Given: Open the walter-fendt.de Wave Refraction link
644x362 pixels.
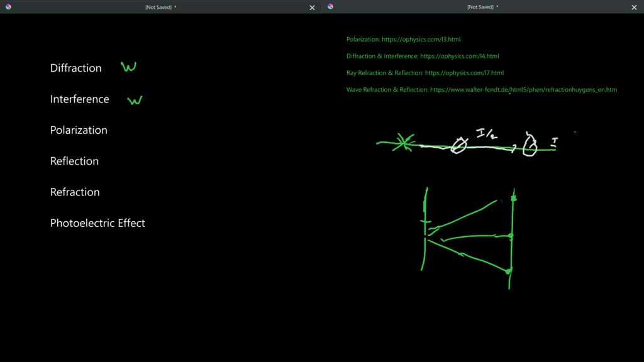Looking at the screenshot, I should coord(523,90).
